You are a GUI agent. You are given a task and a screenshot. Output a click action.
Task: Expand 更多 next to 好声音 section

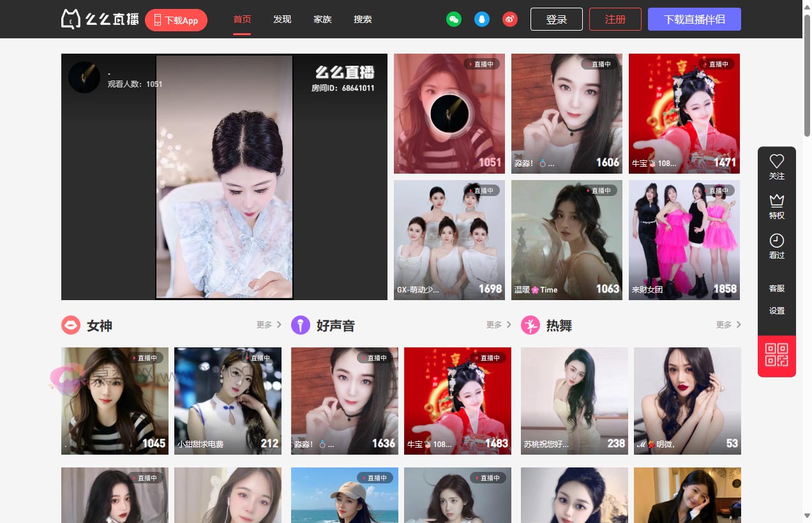499,325
